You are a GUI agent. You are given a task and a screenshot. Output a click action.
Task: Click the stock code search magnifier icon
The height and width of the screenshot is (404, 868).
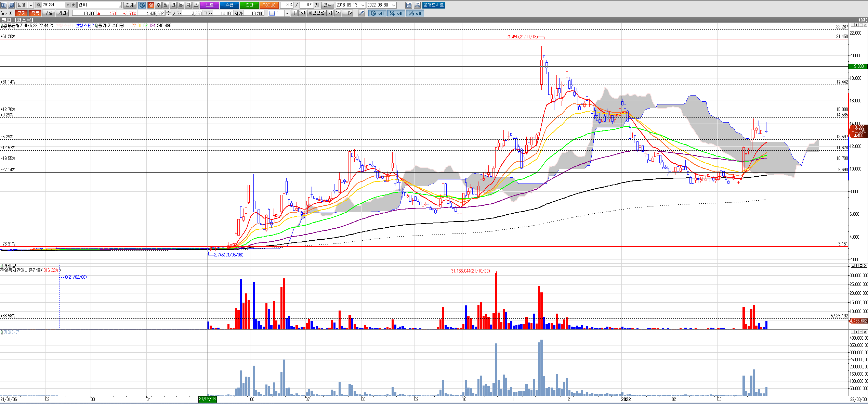[39, 5]
